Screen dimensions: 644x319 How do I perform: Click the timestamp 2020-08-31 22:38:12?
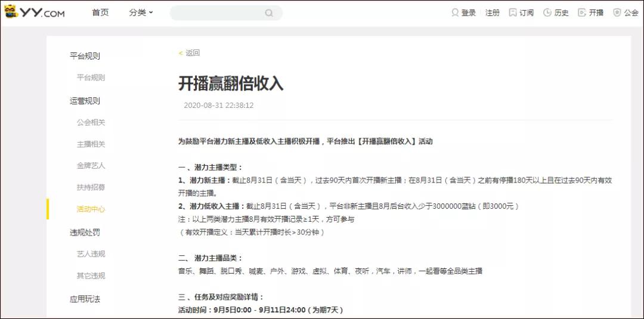pos(218,106)
